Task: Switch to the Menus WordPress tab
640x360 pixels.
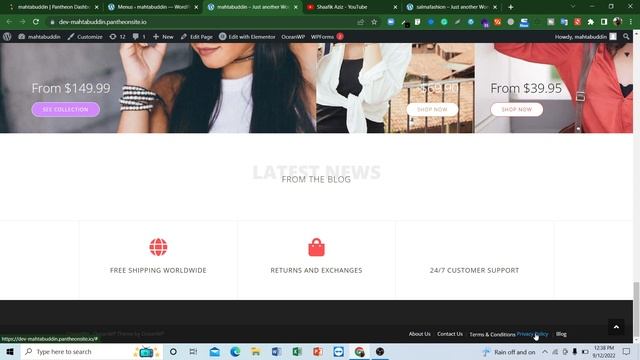Action: click(153, 7)
